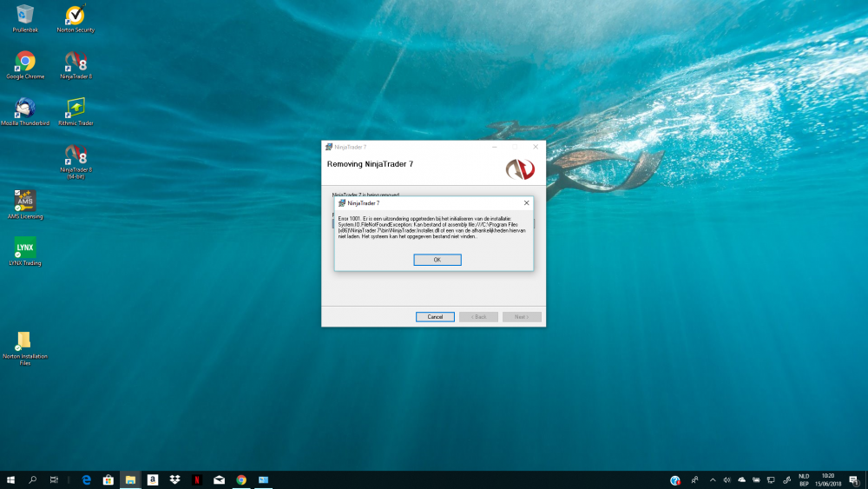
Task: Close the NinjaTrader 7 error dialog
Action: 526,202
